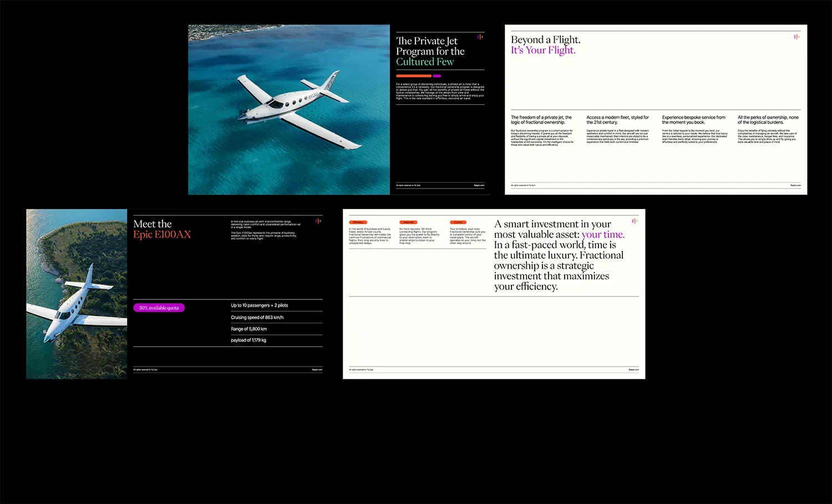Select the pink brand mark on the Beyond a Flight slide

point(797,37)
